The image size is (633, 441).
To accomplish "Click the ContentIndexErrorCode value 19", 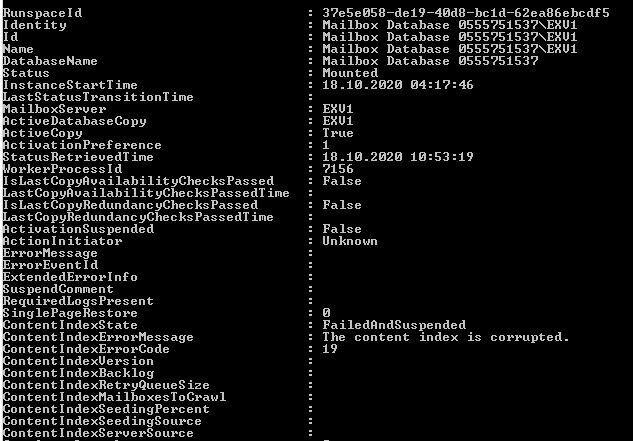I will pyautogui.click(x=330, y=349).
